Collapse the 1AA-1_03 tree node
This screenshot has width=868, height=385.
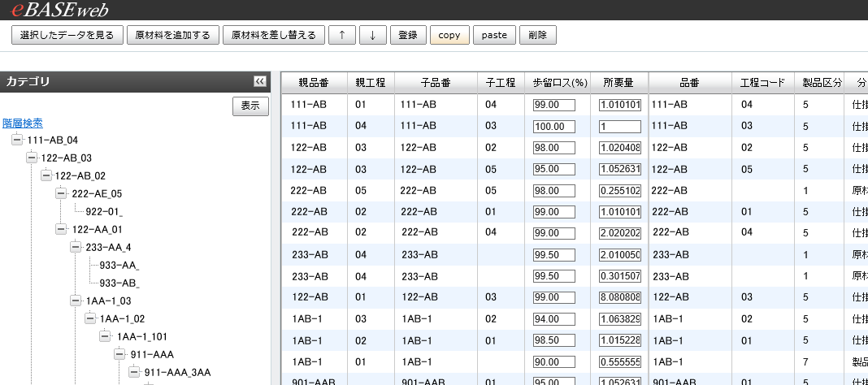(76, 301)
